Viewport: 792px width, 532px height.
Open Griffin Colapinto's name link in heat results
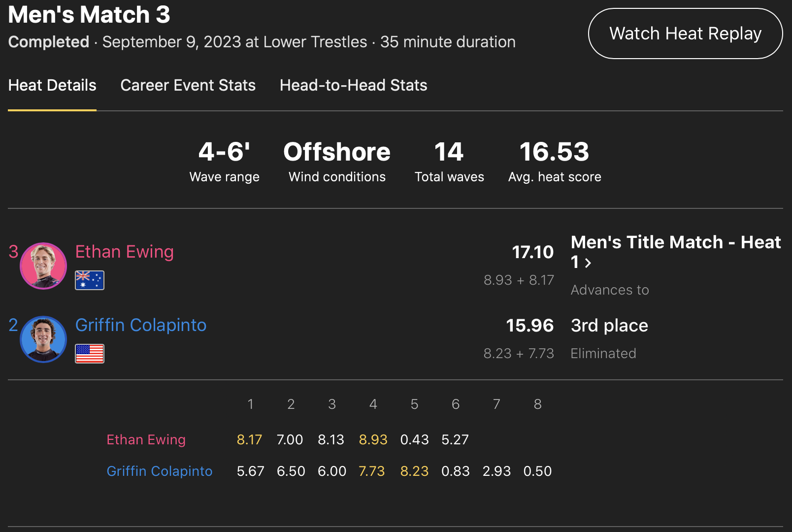pyautogui.click(x=140, y=325)
